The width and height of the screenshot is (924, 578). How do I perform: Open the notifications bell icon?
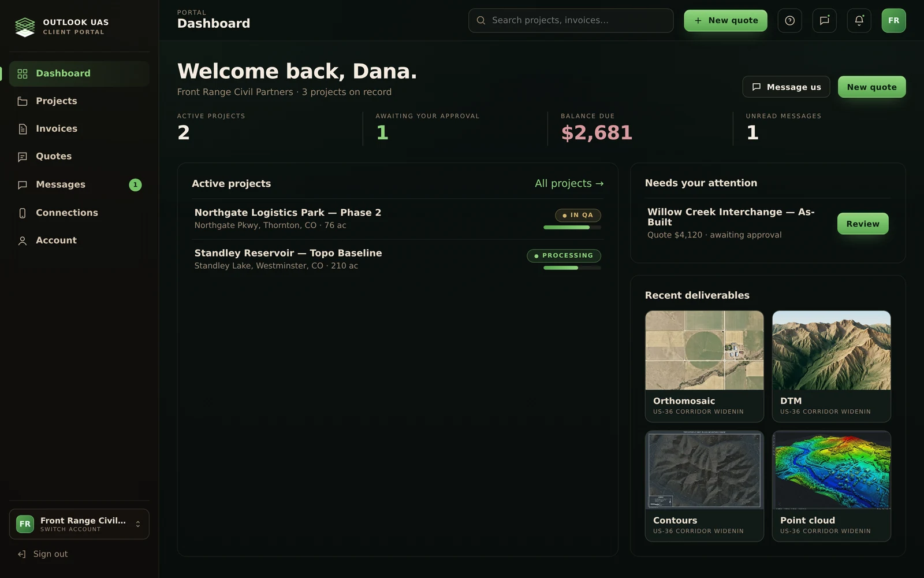point(859,21)
